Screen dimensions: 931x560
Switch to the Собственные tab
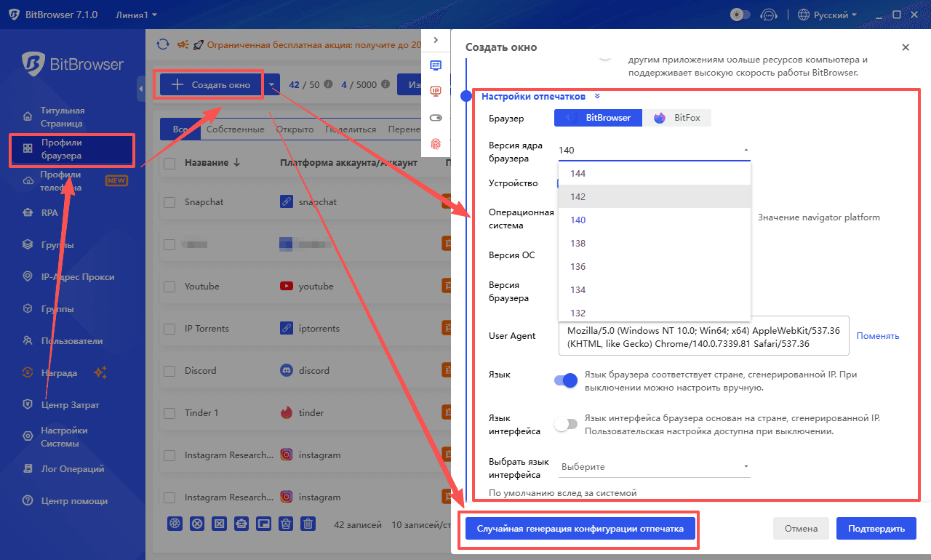click(x=235, y=129)
